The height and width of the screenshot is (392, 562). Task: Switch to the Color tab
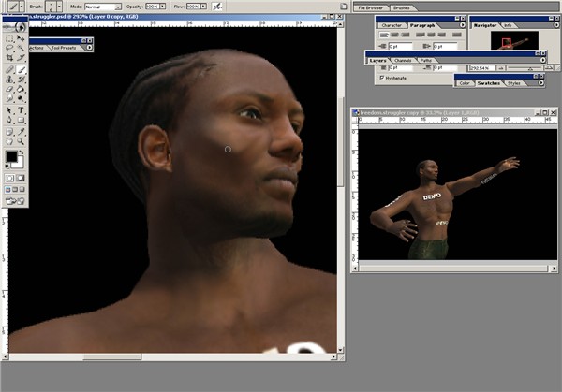pos(465,83)
